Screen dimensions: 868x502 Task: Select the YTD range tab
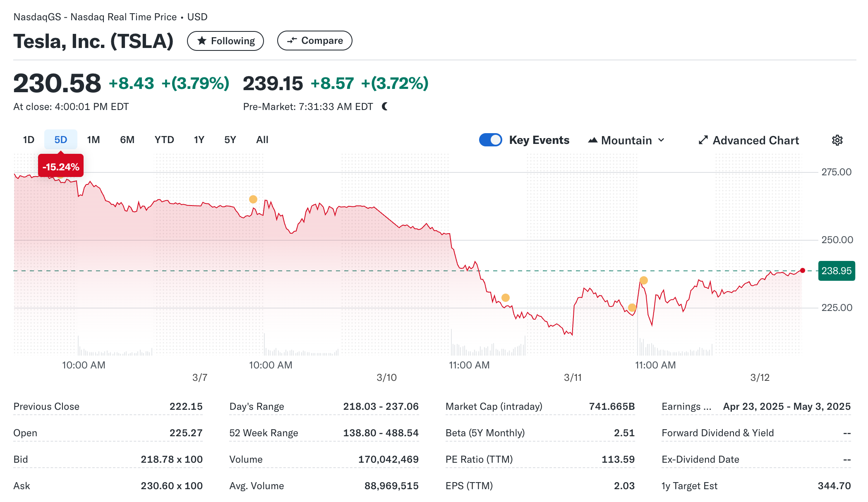point(164,140)
